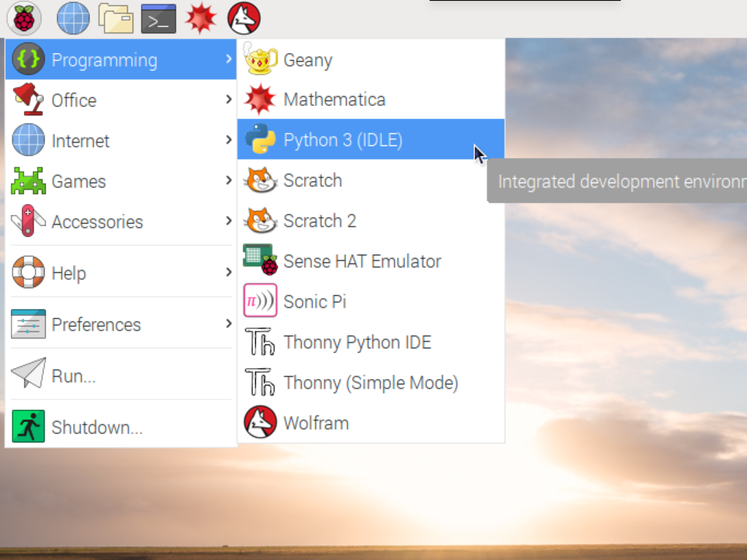Expand the Office submenu arrow
747x560 pixels.
[229, 99]
